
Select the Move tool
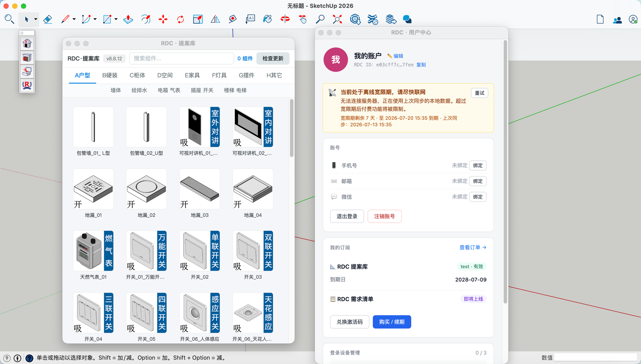click(163, 19)
